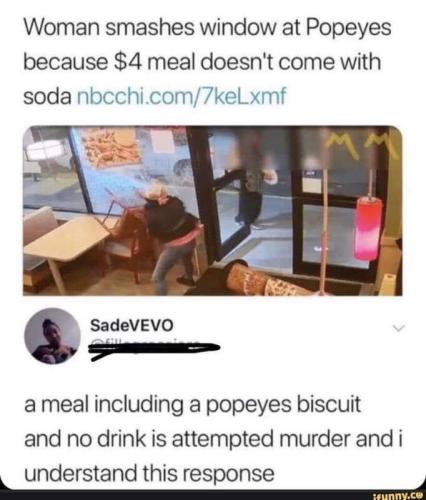Viewport: 426px width, 500px height.
Task: Click SadeVEVO's round profile picture
Action: pyautogui.click(x=53, y=336)
